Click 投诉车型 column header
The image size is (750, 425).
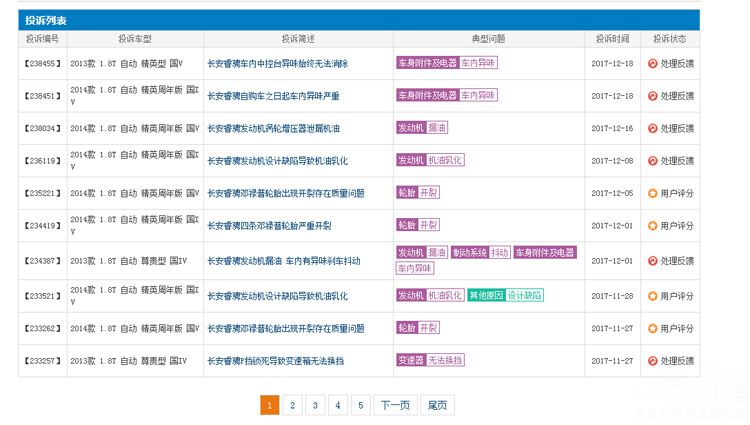pos(135,39)
